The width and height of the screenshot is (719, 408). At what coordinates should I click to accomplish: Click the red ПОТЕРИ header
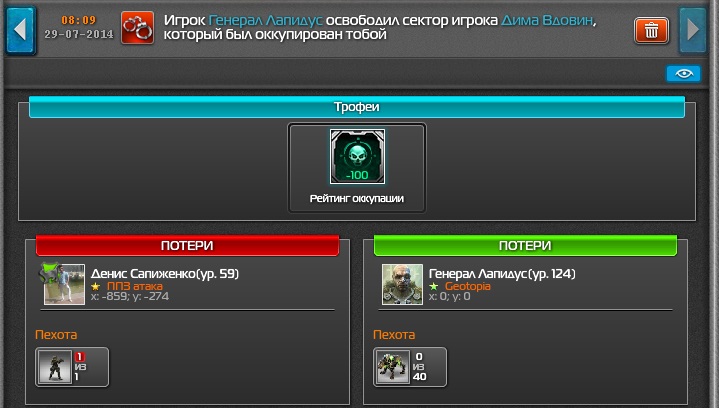(187, 245)
